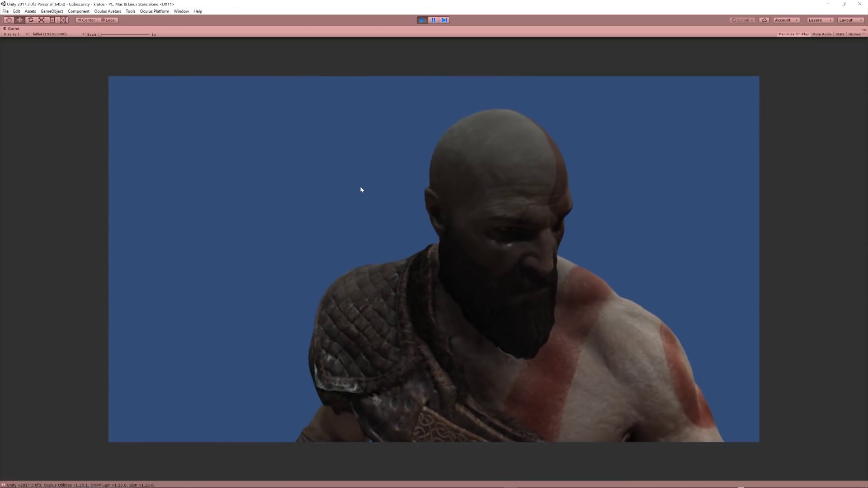
Task: Toggle Gizmos in Game view
Action: click(854, 34)
